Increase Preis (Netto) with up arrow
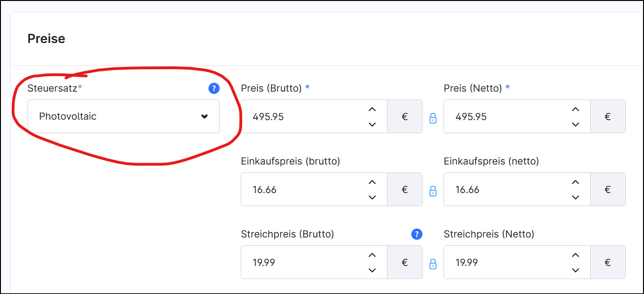 pos(575,109)
